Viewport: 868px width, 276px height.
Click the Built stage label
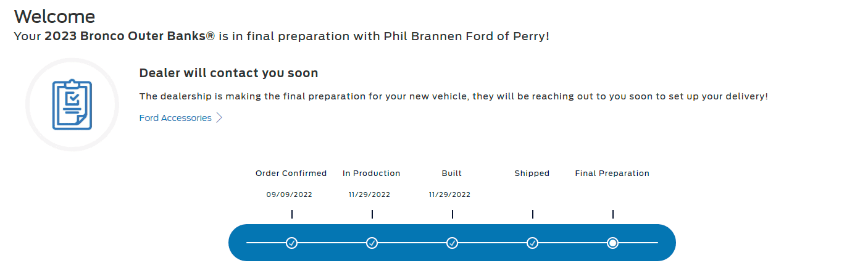(452, 174)
